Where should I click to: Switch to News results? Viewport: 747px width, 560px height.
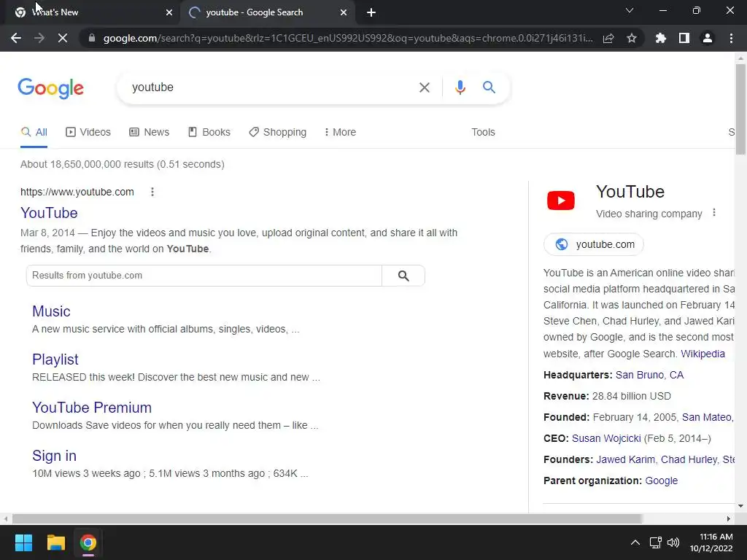pyautogui.click(x=149, y=133)
